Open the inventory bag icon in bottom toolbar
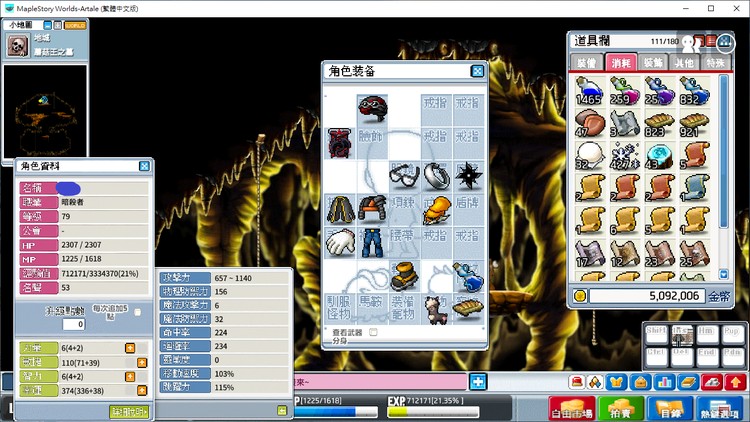Image resolution: width=750 pixels, height=422 pixels. (641, 382)
